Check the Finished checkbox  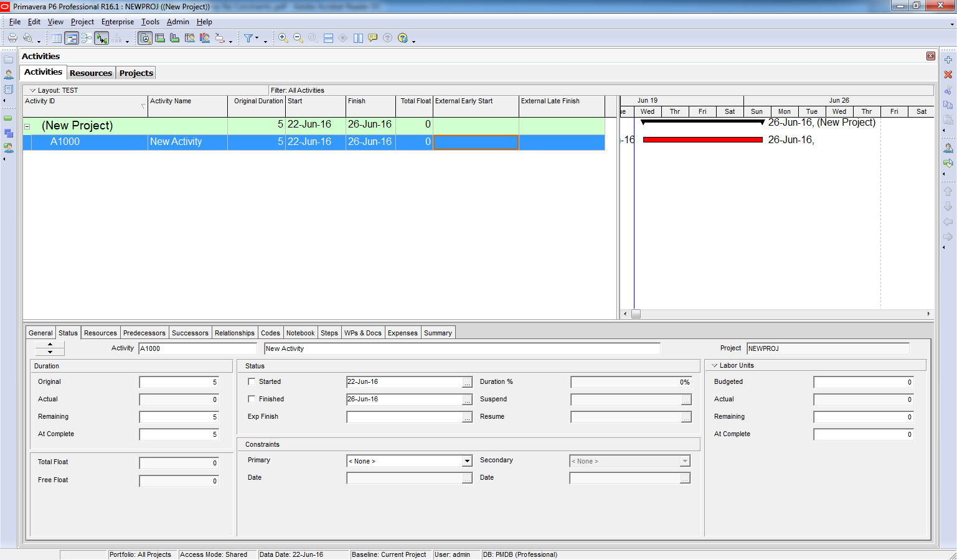click(x=252, y=399)
